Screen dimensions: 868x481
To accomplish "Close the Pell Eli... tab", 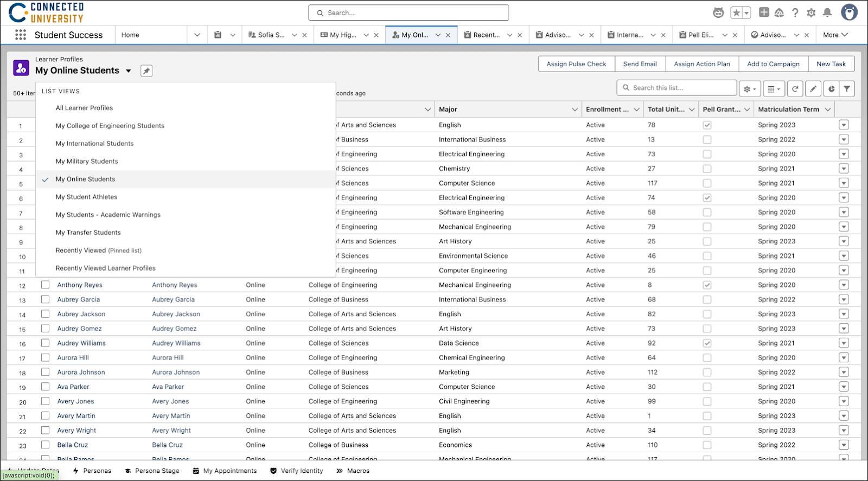I will (735, 35).
